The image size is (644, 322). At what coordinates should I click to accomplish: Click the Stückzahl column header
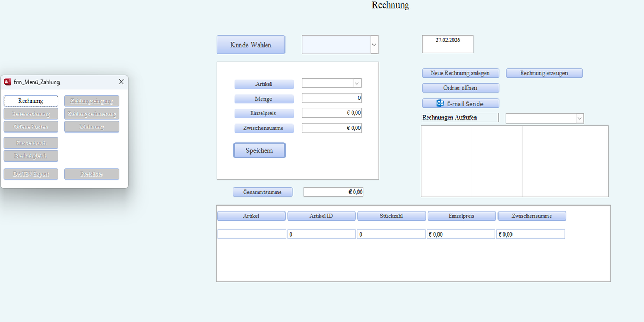392,216
